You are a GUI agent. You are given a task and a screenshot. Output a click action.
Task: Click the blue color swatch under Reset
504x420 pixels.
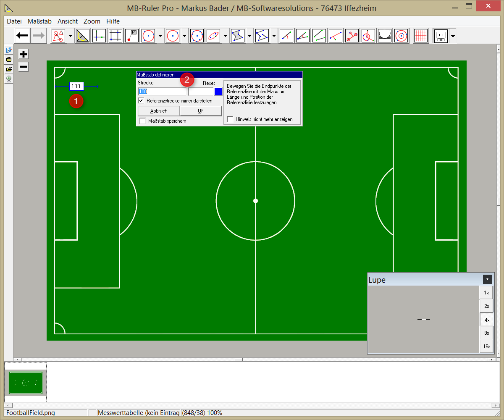pyautogui.click(x=218, y=92)
